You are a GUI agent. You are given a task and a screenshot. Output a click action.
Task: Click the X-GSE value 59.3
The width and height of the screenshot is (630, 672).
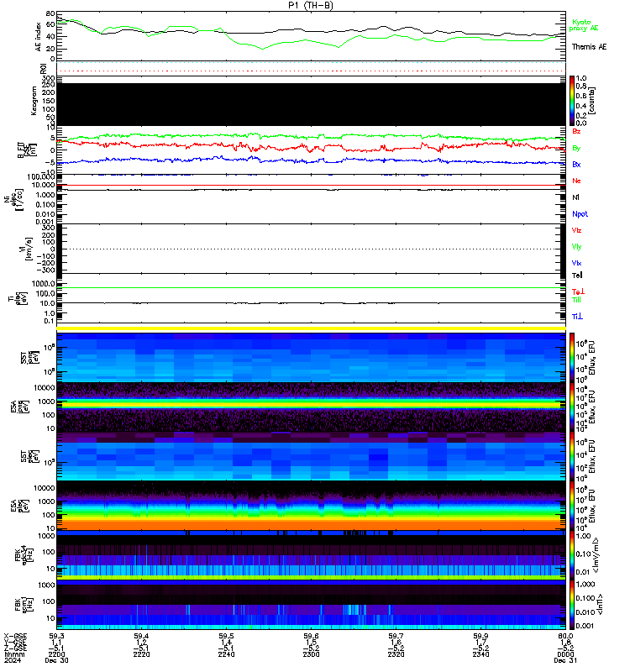[56, 636]
